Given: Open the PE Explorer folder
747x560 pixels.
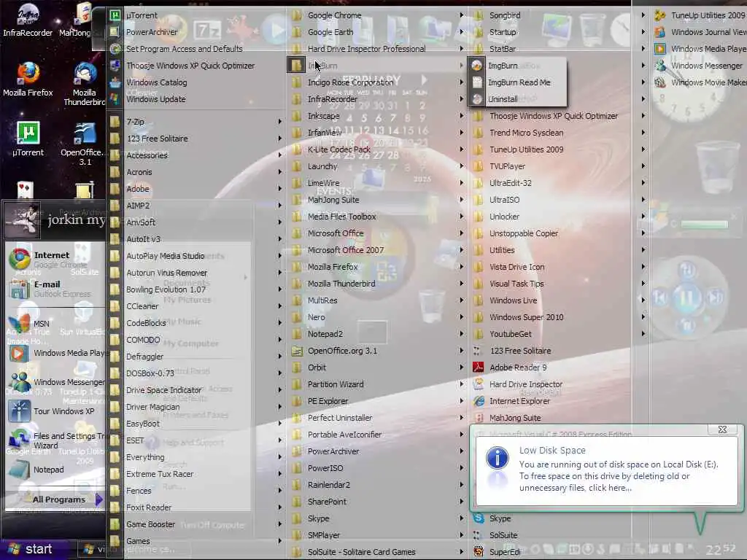Looking at the screenshot, I should click(378, 401).
